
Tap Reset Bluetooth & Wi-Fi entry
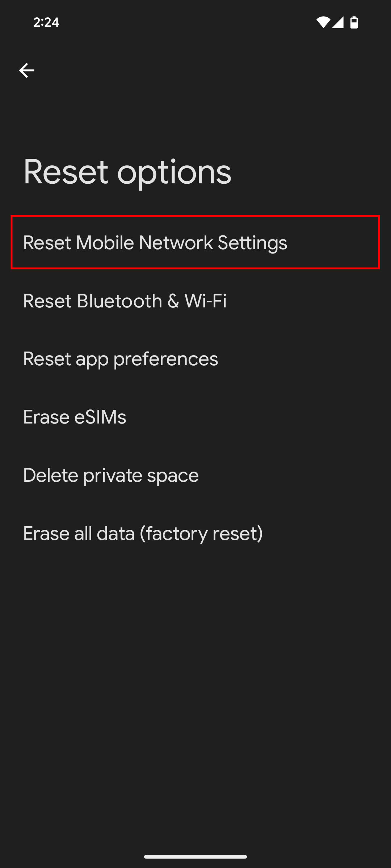pyautogui.click(x=126, y=301)
